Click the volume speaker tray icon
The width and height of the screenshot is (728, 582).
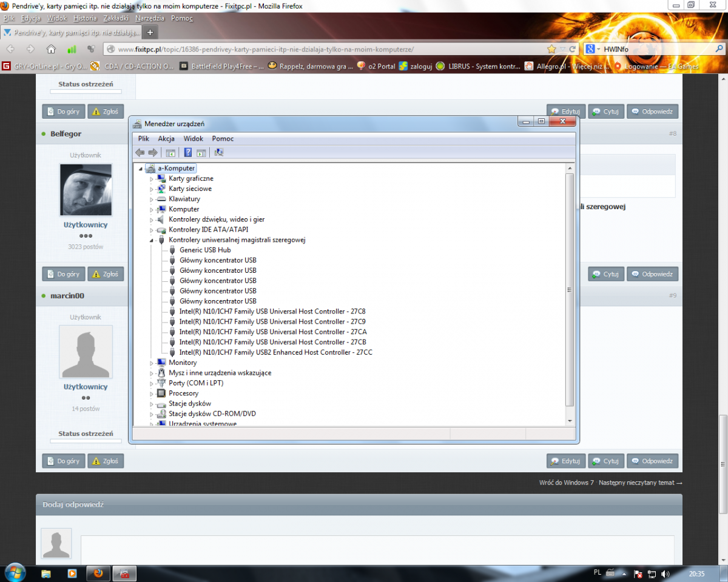[666, 574]
